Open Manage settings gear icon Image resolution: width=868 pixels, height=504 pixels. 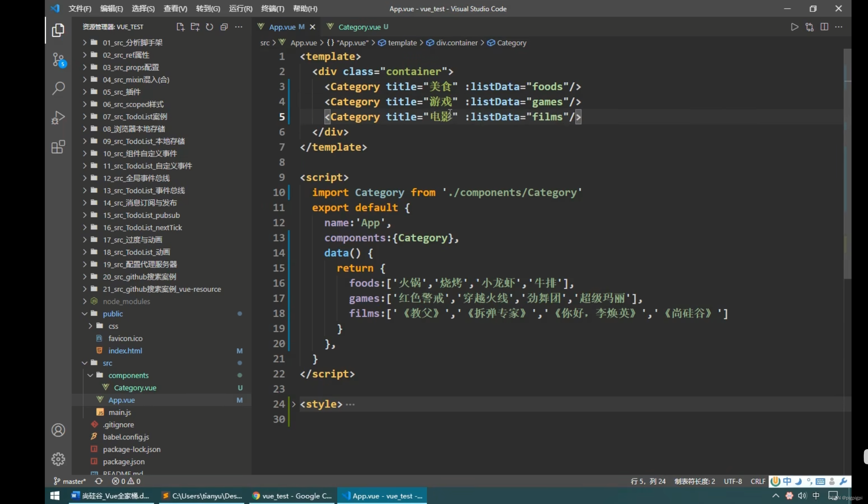coord(58,459)
